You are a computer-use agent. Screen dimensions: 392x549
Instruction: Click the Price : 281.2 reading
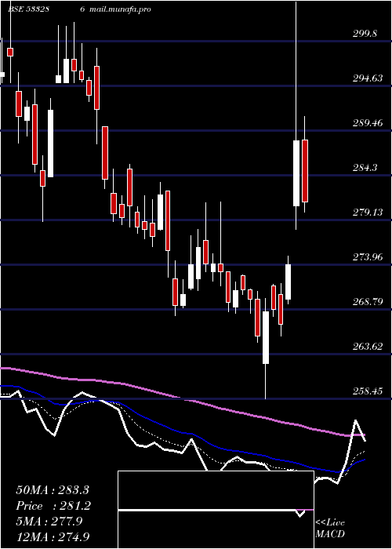point(53,506)
